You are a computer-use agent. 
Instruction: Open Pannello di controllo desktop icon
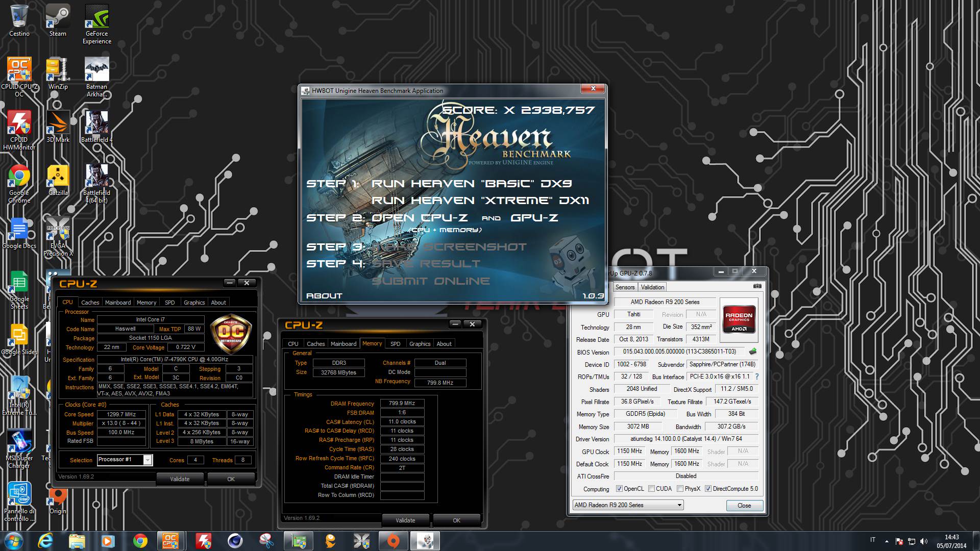pyautogui.click(x=19, y=502)
